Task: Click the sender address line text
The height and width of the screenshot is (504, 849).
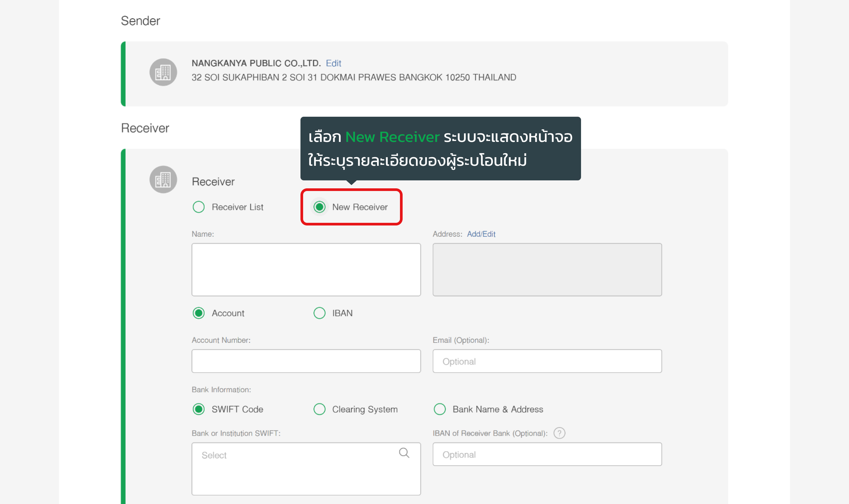Action: coord(354,78)
